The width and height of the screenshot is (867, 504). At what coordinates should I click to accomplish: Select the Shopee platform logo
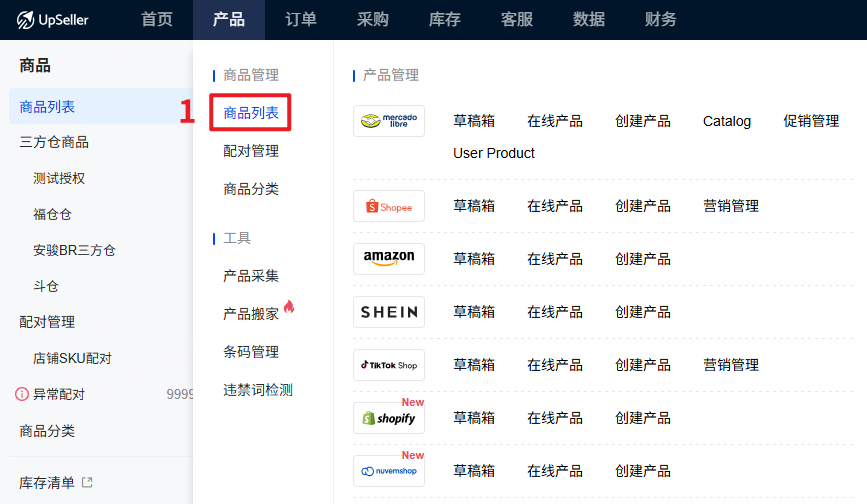coord(389,206)
